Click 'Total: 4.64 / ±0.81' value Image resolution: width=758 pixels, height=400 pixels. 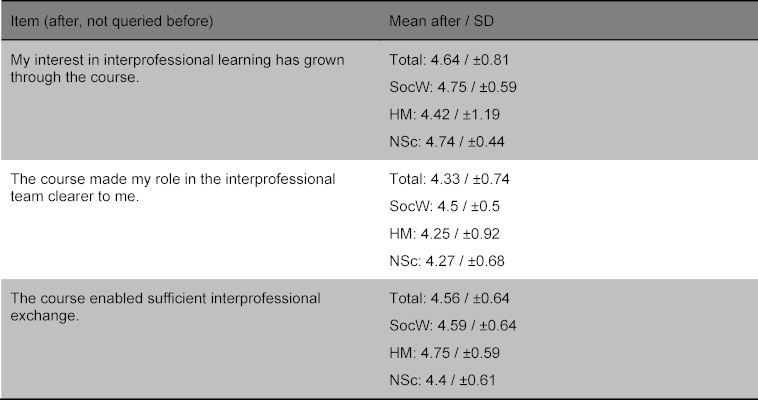(449, 60)
